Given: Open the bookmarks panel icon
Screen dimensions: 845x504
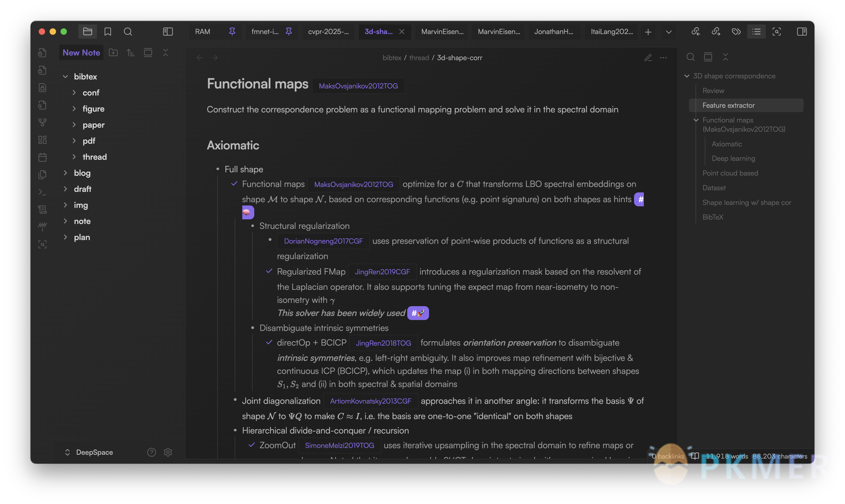Looking at the screenshot, I should click(x=108, y=32).
